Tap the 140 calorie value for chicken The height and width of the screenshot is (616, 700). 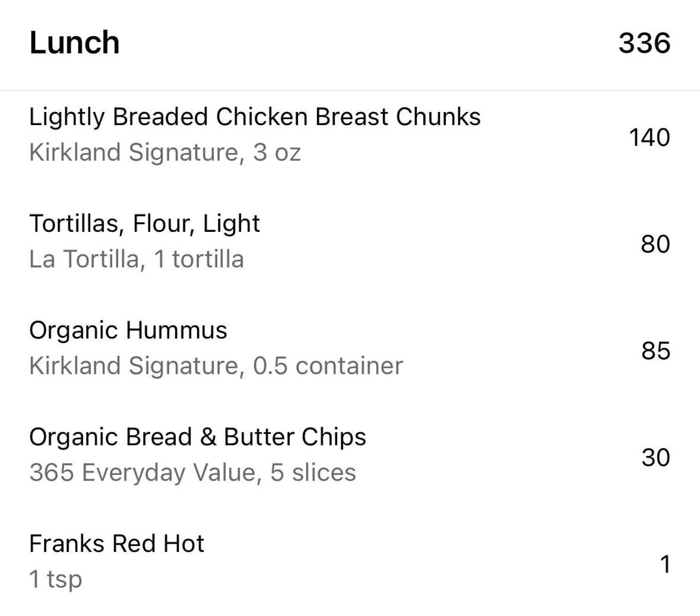649,137
